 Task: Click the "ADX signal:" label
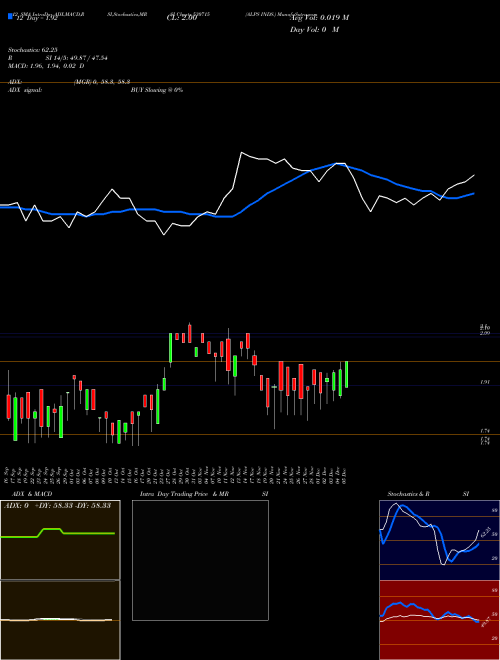tap(25, 90)
